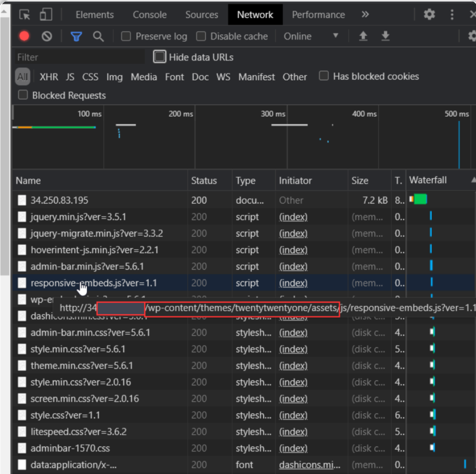Viewport: 476px width, 474px height.
Task: Select jquery-migrate.min.js?ver=3.3.2 request
Action: 97,233
